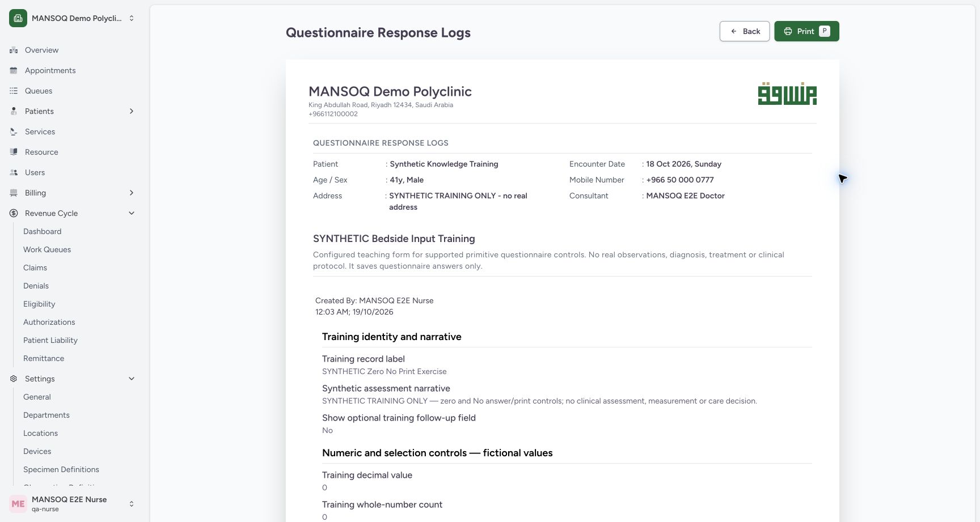
Task: Expand the Patients submenu chevron
Action: [x=132, y=111]
